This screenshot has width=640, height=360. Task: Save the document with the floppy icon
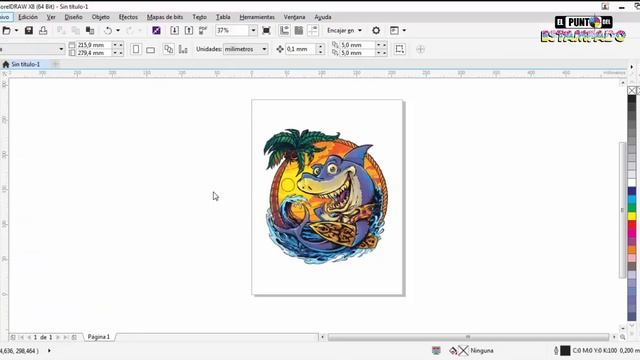click(x=29, y=30)
